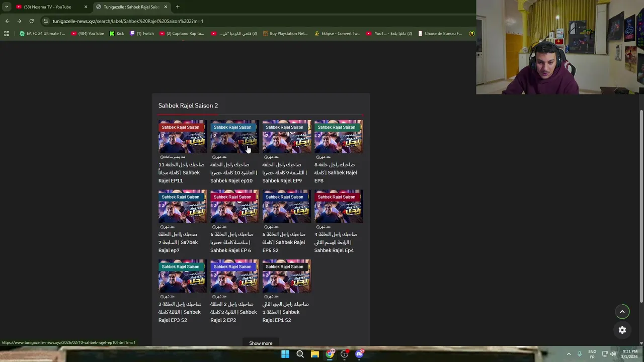Image resolution: width=644 pixels, height=362 pixels.
Task: Click the Sahbek Rajel EP5 S2 title link
Action: [284, 242]
